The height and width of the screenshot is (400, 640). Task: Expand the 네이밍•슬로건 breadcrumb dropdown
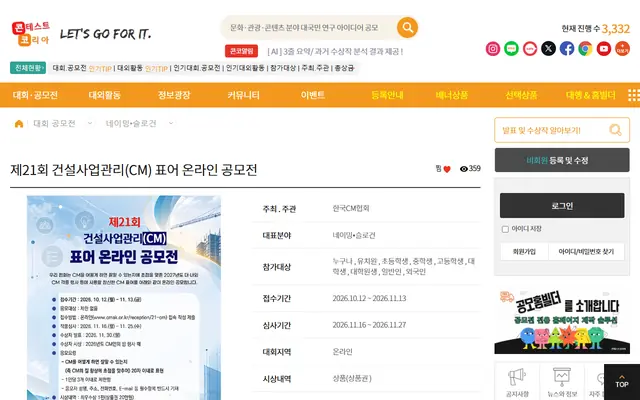(x=171, y=123)
